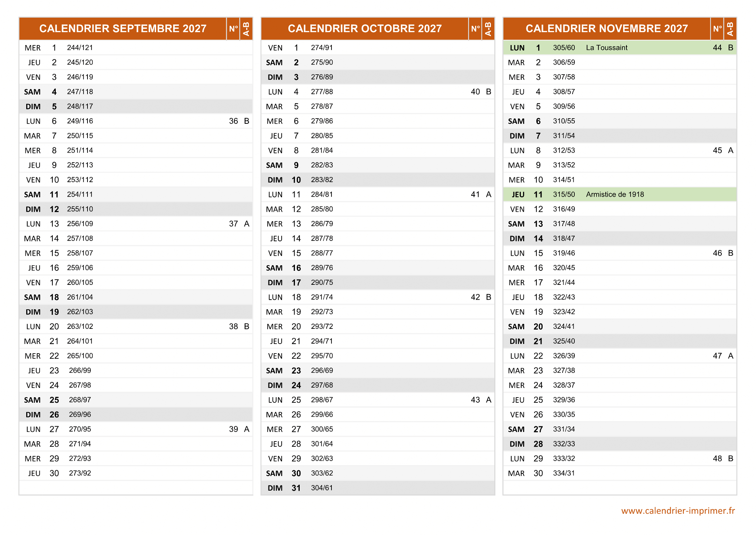756x535 pixels.
Task: Click the A-B column header in October
Action: [x=488, y=28]
